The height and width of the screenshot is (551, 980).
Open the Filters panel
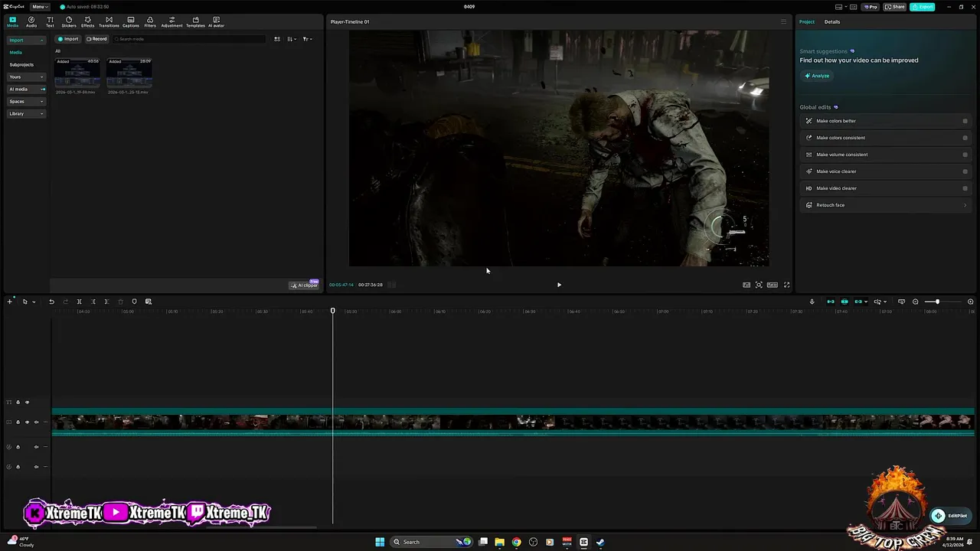tap(150, 21)
